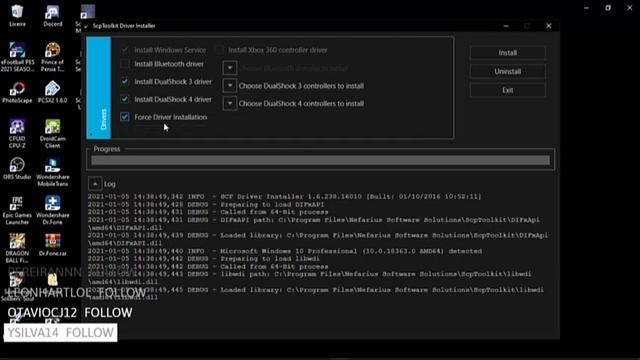Screen dimensions: 640x360
Task: Uncheck Force Driver Installation checkbox
Action: click(x=124, y=117)
